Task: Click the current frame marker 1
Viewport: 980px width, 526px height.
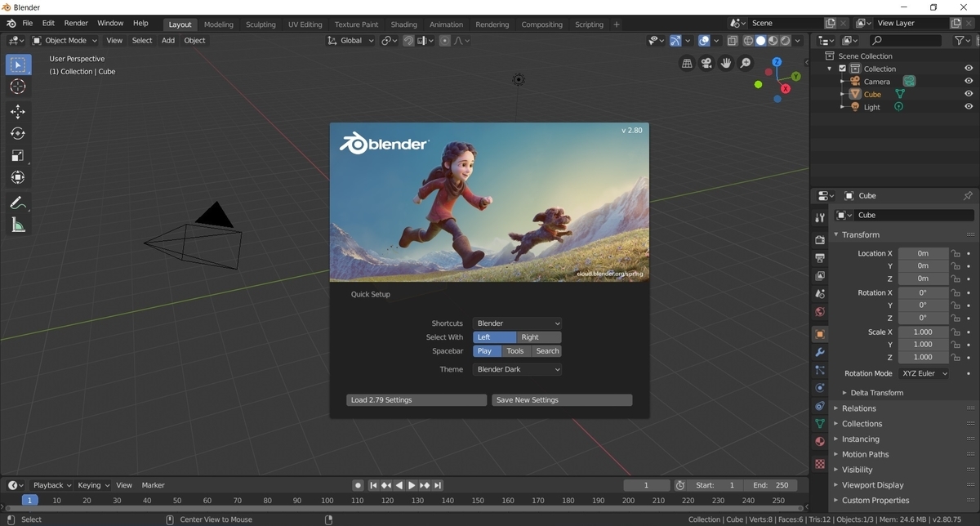Action: tap(30, 500)
